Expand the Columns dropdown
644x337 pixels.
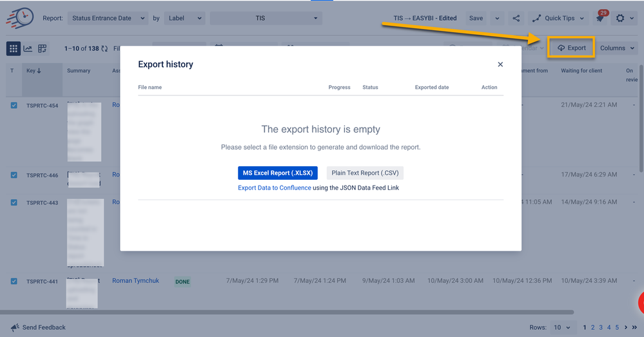(x=617, y=48)
